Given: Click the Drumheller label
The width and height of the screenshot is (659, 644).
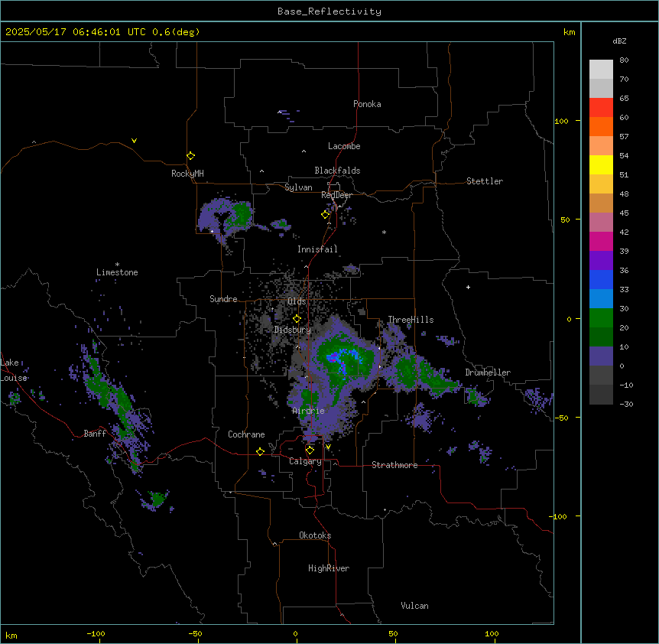Looking at the screenshot, I should pyautogui.click(x=488, y=372).
